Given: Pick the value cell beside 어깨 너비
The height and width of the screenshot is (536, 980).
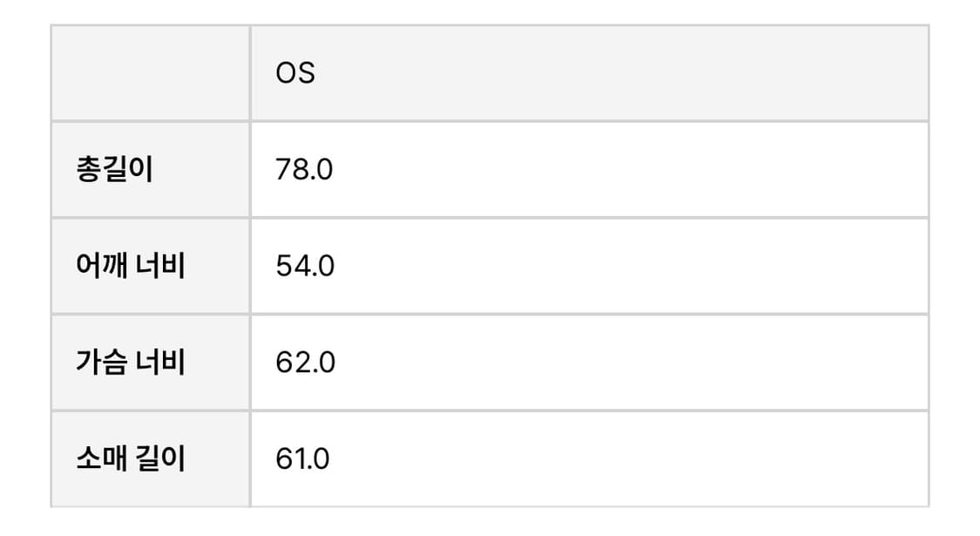Looking at the screenshot, I should click(589, 266).
